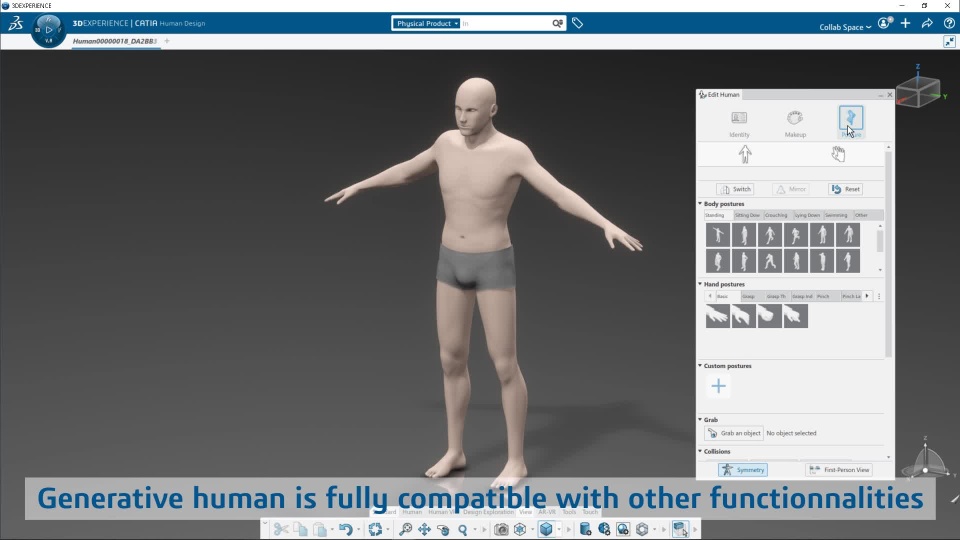This screenshot has width=960, height=540.
Task: Collapse the Grab section
Action: pos(700,419)
